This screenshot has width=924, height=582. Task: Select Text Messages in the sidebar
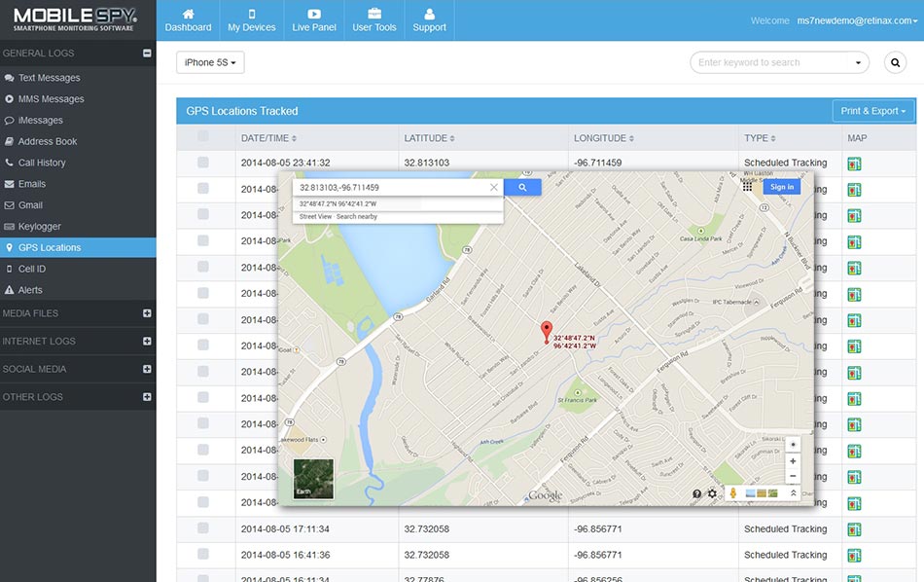click(x=49, y=78)
